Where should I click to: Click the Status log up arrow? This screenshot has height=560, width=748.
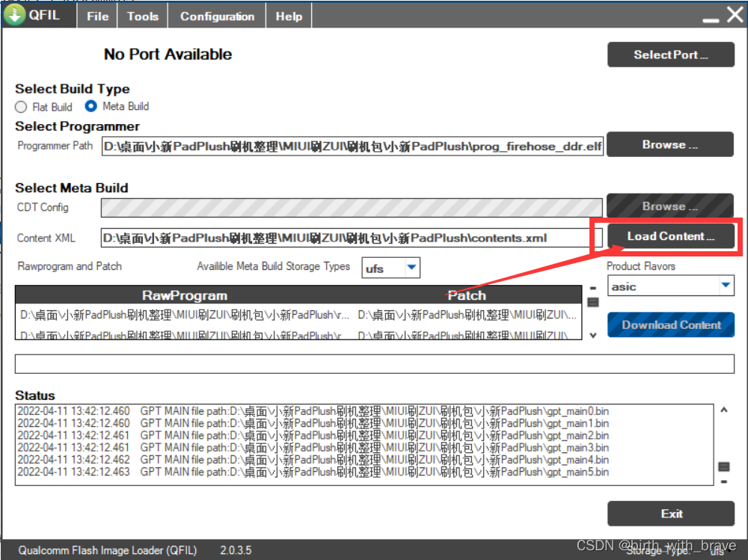723,410
